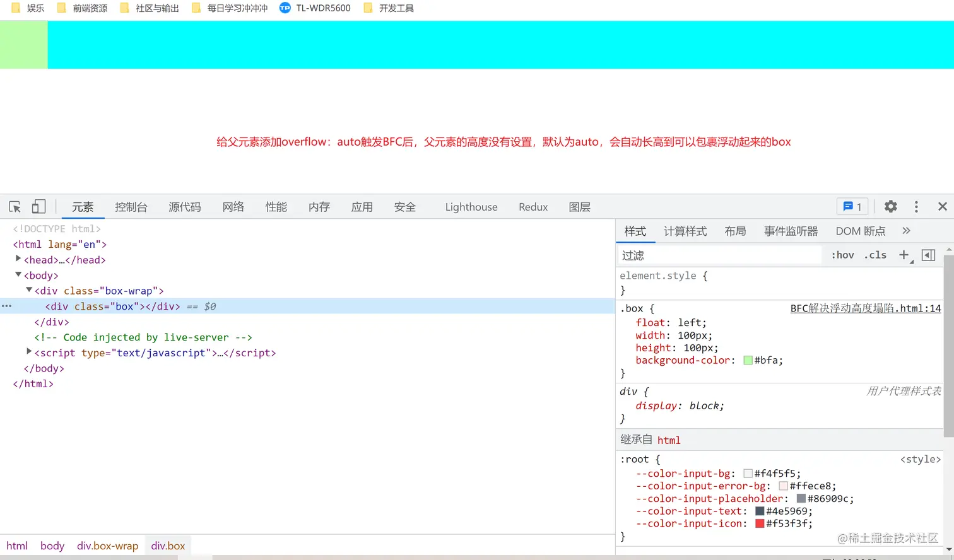Toggle the device toolbar icon
The width and height of the screenshot is (954, 560).
coord(39,207)
